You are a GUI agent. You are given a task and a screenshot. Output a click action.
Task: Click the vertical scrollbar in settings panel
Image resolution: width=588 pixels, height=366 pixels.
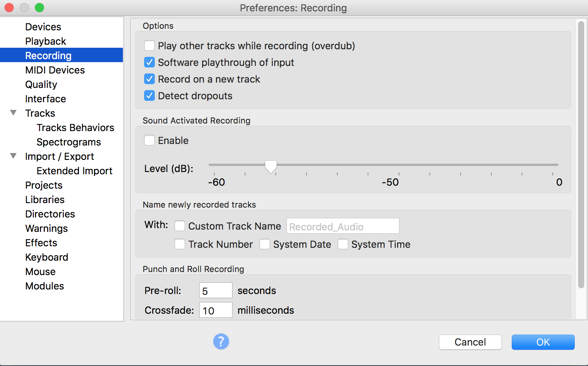point(581,155)
